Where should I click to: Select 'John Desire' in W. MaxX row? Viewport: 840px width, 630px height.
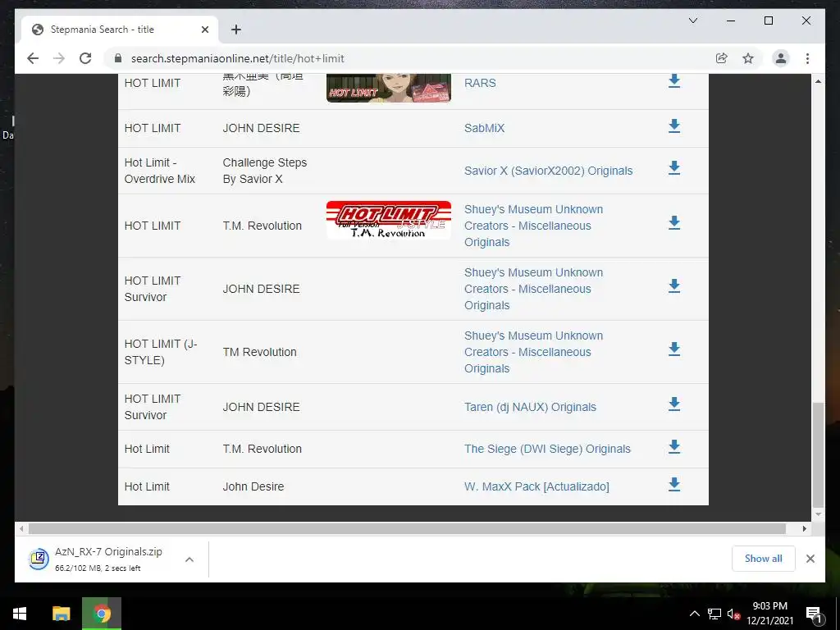[x=253, y=486]
